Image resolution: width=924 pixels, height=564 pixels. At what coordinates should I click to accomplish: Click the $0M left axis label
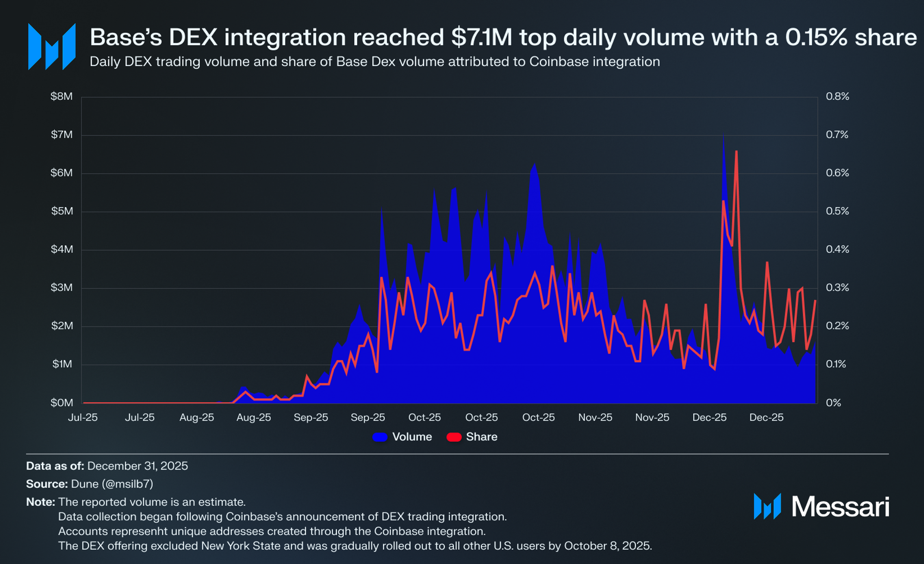pyautogui.click(x=62, y=403)
